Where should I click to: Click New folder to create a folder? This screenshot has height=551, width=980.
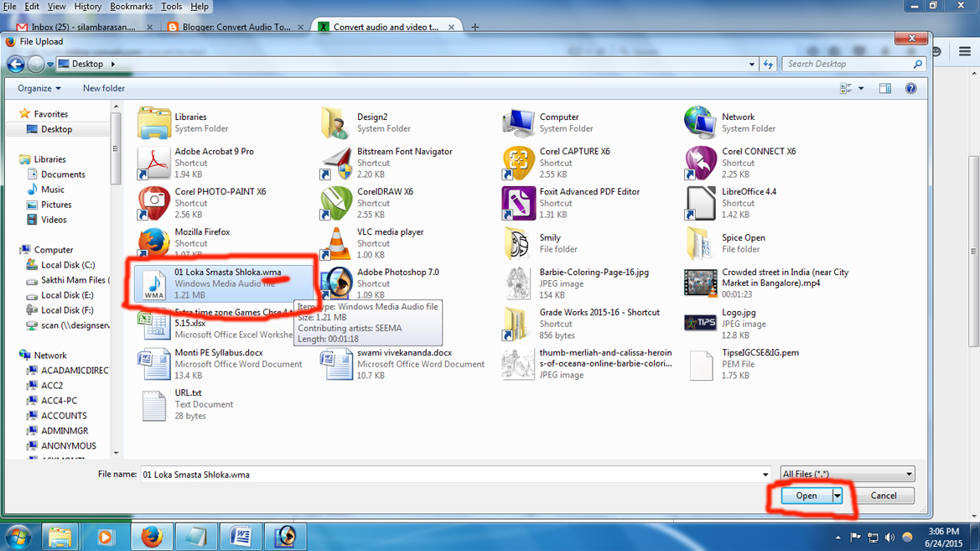click(103, 87)
